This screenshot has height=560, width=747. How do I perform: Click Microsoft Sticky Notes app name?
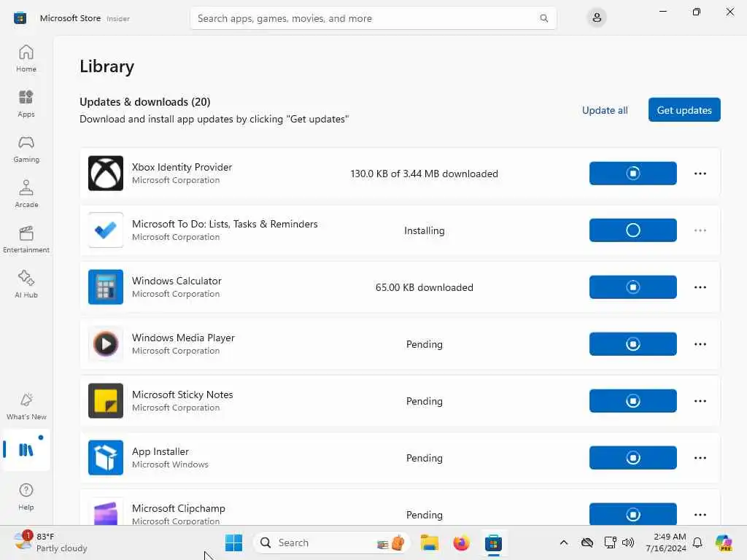[182, 394]
